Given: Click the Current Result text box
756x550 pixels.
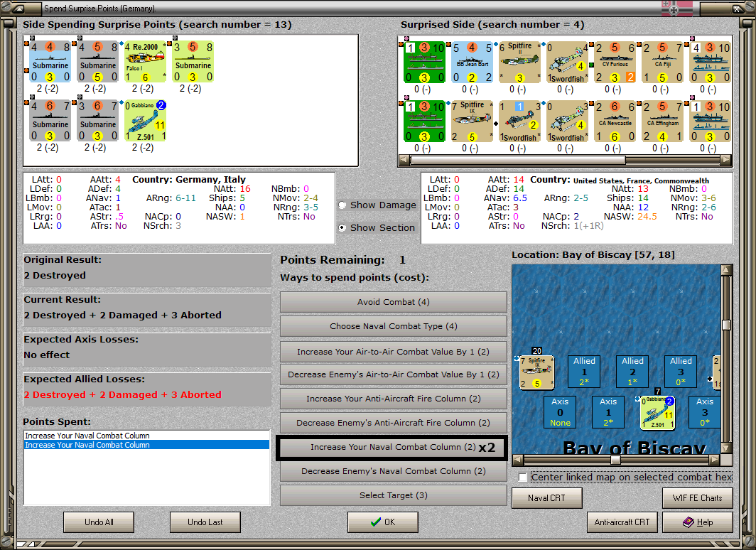Looking at the screenshot, I should (x=146, y=310).
